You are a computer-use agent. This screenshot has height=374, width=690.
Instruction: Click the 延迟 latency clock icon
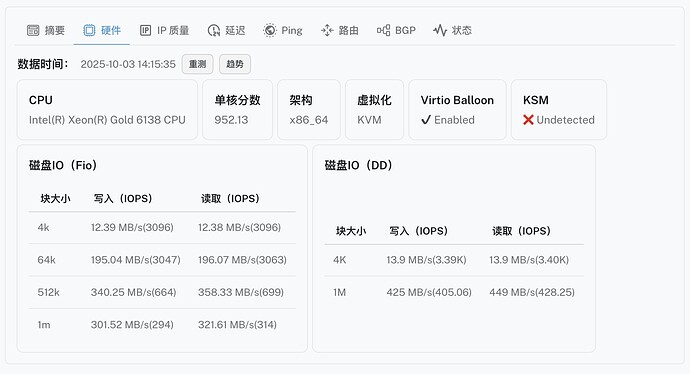[x=213, y=30]
